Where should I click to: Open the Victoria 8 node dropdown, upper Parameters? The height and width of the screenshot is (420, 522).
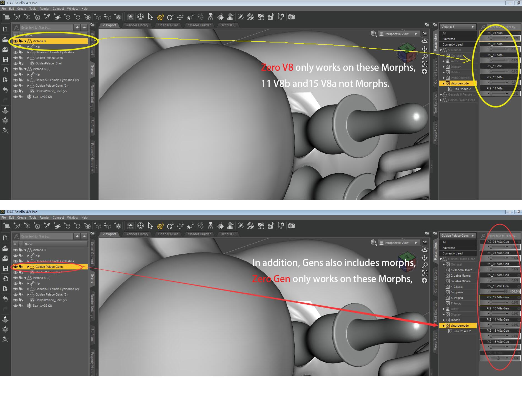[458, 27]
